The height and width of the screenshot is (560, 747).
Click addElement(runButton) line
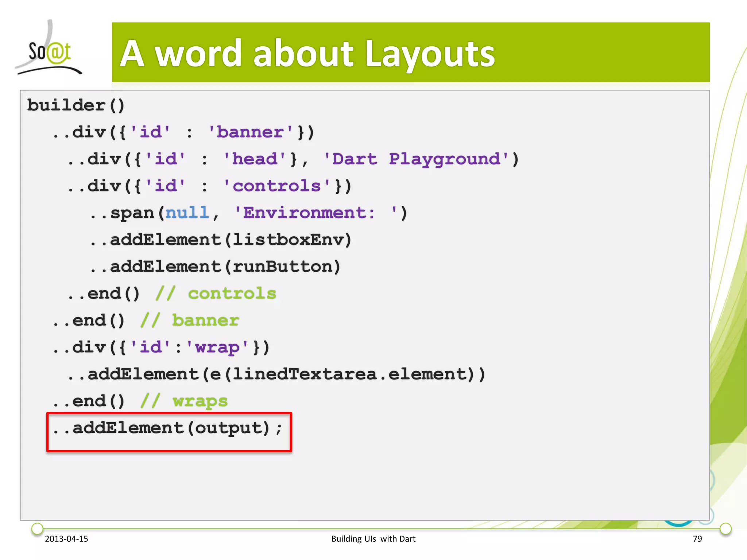pyautogui.click(x=215, y=267)
